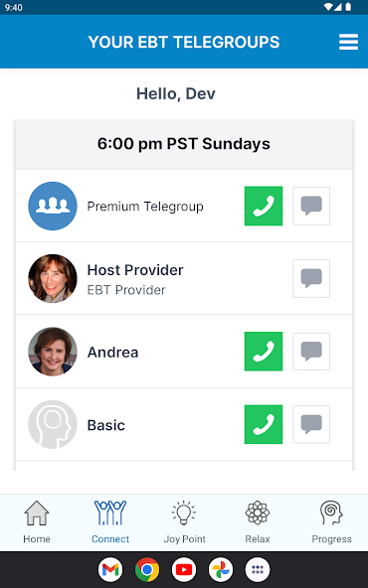Call the Premium Telegroup
The width and height of the screenshot is (368, 588).
(x=264, y=206)
